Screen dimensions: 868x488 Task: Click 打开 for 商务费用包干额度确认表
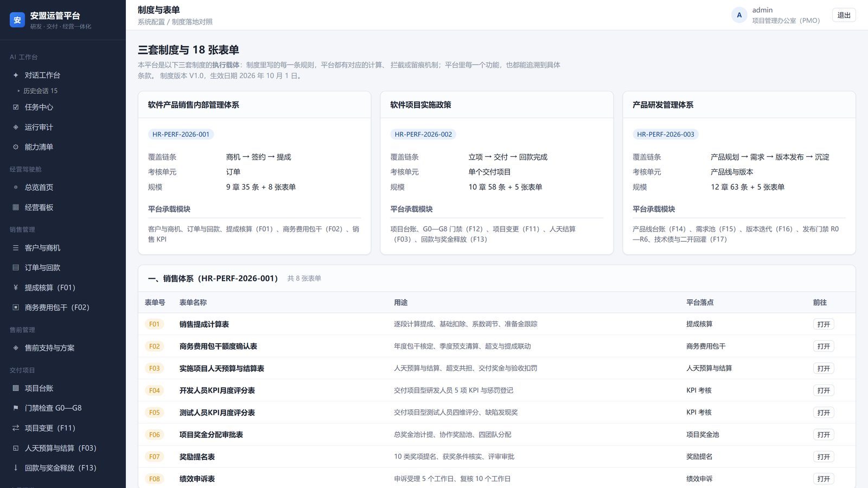[x=823, y=346]
